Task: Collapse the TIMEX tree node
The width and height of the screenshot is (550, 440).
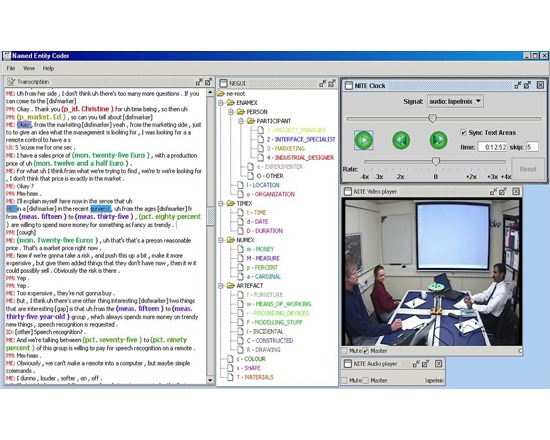Action: (221, 204)
